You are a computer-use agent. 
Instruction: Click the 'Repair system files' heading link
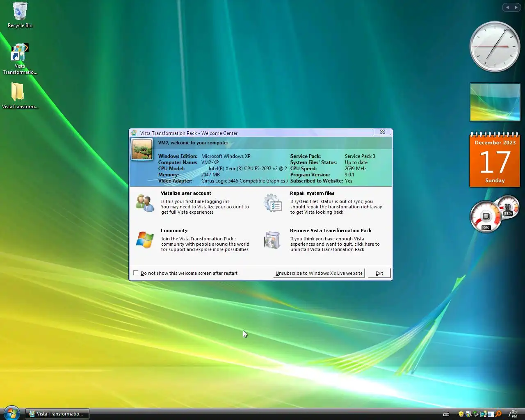[312, 193]
